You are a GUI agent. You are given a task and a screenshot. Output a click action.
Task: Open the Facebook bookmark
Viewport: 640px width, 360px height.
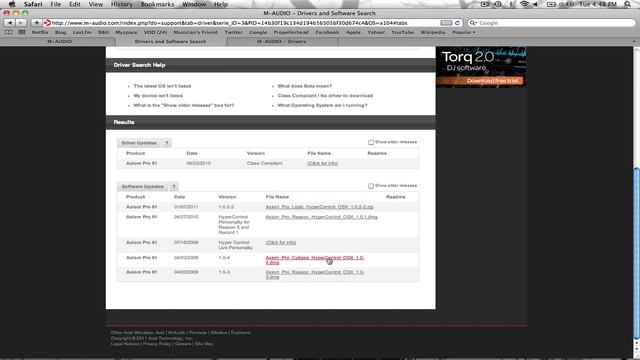[x=327, y=32]
